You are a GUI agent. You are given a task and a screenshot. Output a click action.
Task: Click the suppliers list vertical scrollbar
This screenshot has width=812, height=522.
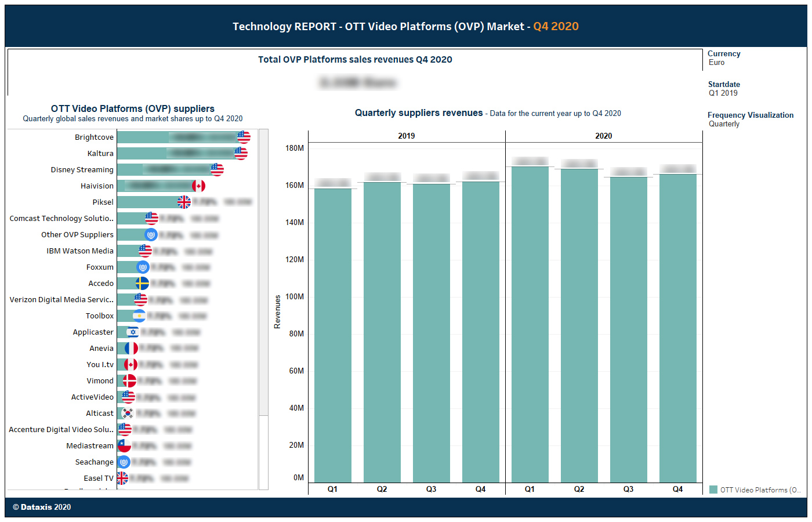[x=263, y=273]
